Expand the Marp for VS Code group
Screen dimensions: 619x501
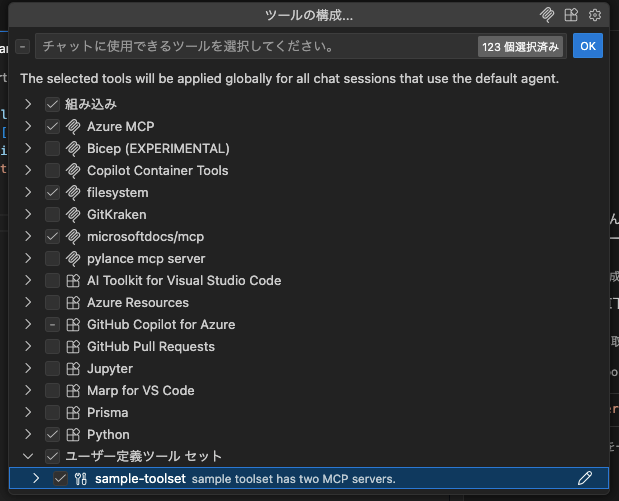[28, 390]
